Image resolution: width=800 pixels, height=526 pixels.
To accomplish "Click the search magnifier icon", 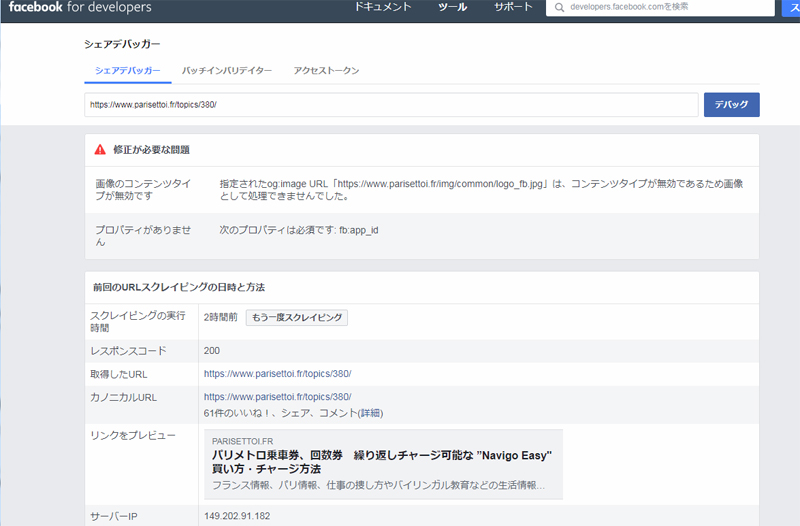I will pos(559,8).
